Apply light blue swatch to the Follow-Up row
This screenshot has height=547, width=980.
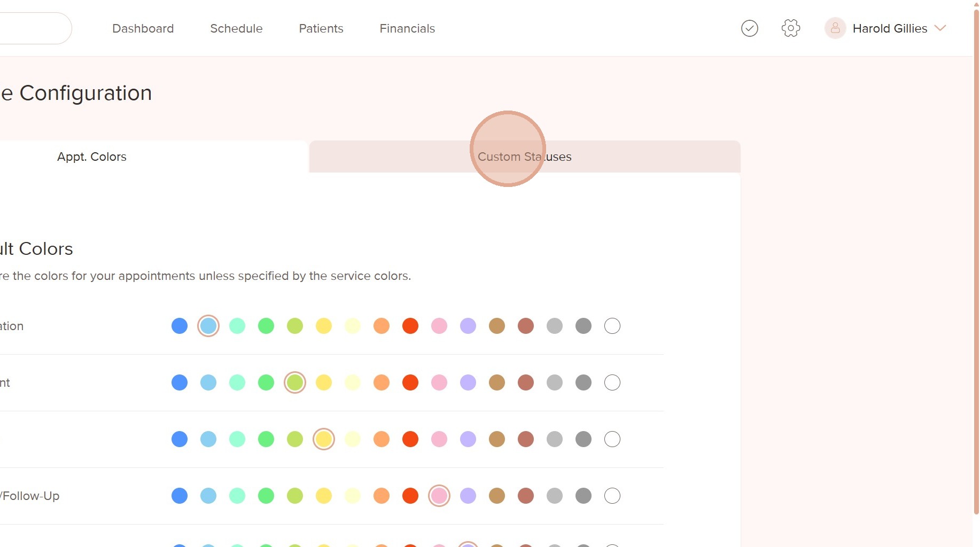[x=208, y=496]
